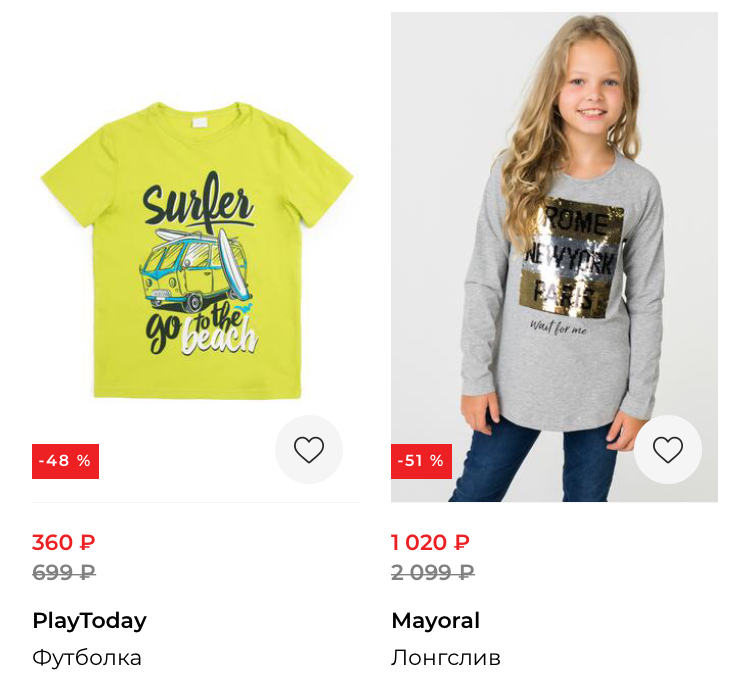Add PlayToday t-shirt to favorites heart

click(309, 450)
